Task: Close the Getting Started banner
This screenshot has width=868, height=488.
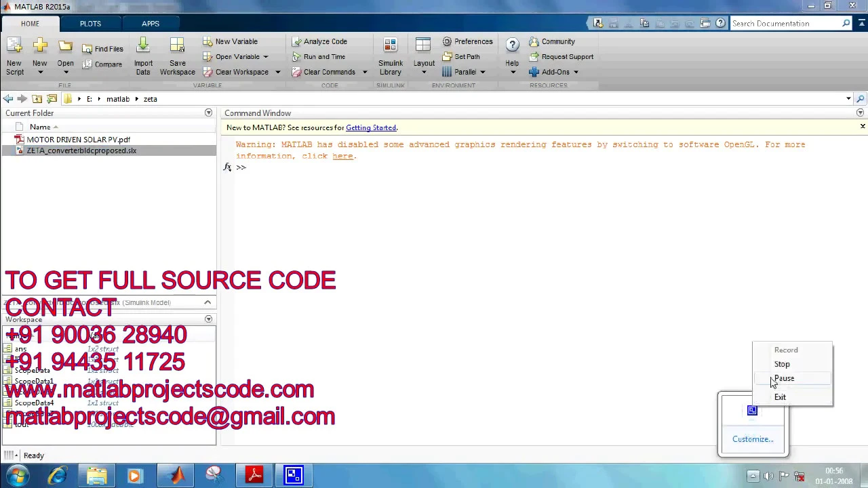Action: (863, 127)
